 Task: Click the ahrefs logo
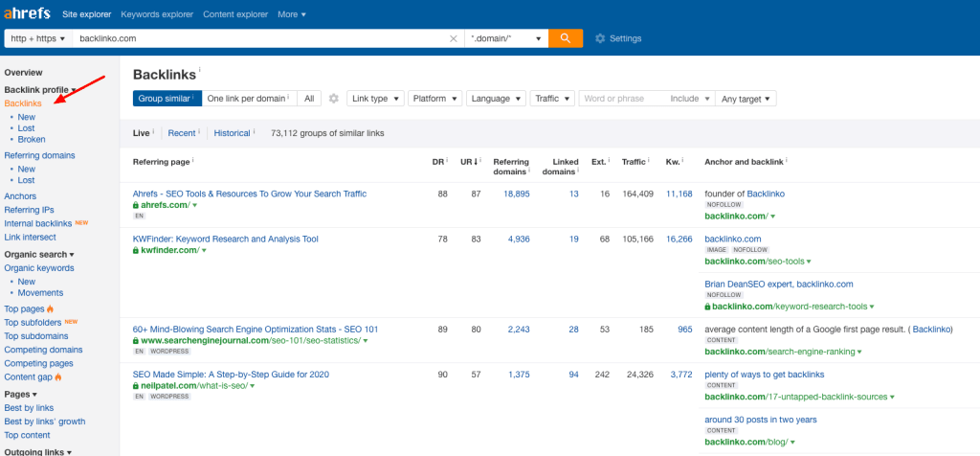coord(28,13)
